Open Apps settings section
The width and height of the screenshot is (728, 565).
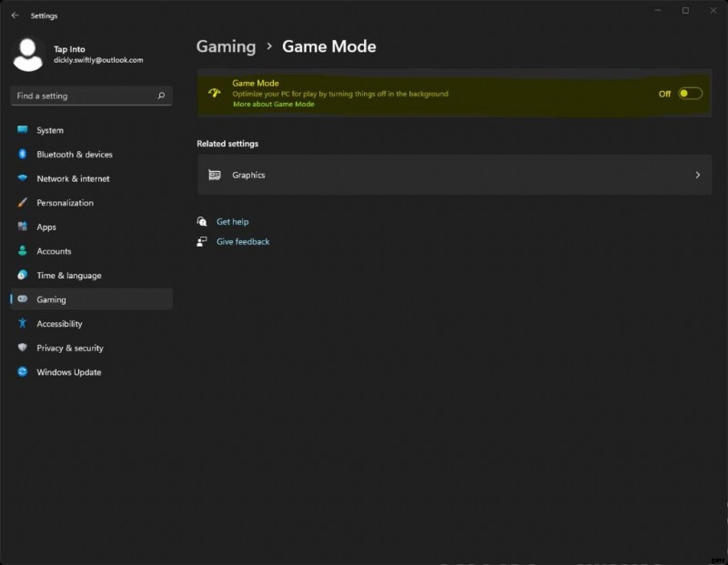click(x=92, y=227)
